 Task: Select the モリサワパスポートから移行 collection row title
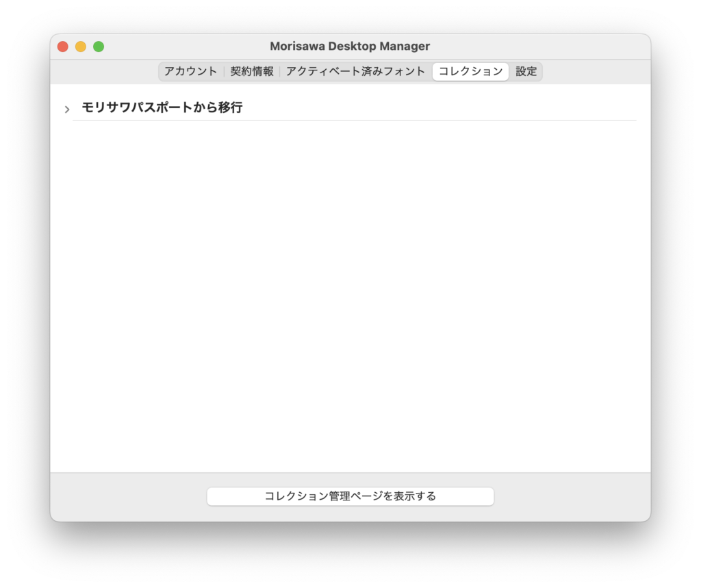point(162,107)
